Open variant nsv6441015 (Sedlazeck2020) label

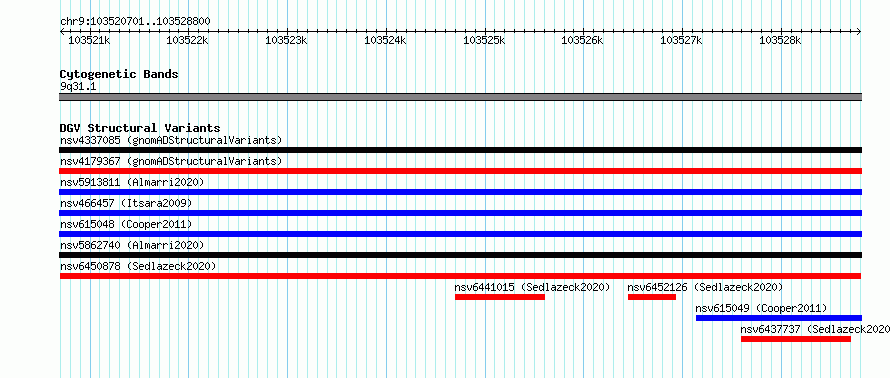click(x=532, y=287)
